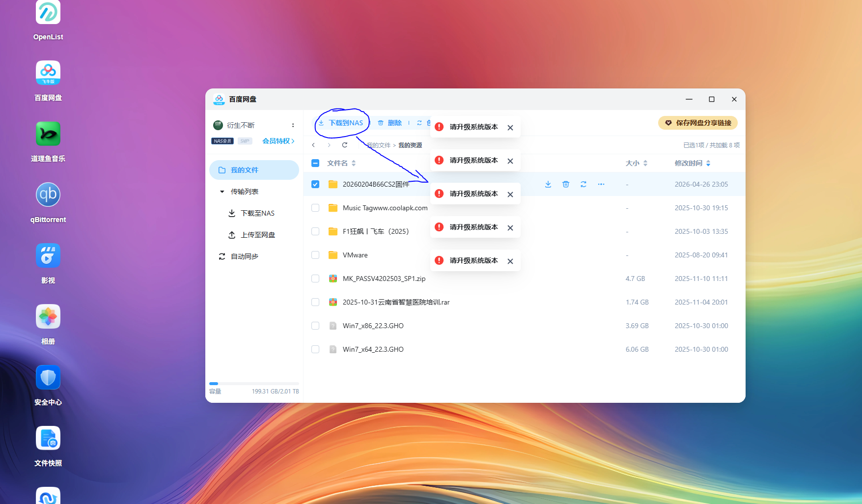Delete 20260204B66CS2固件 using its row trash icon
862x504 pixels.
[x=566, y=184]
